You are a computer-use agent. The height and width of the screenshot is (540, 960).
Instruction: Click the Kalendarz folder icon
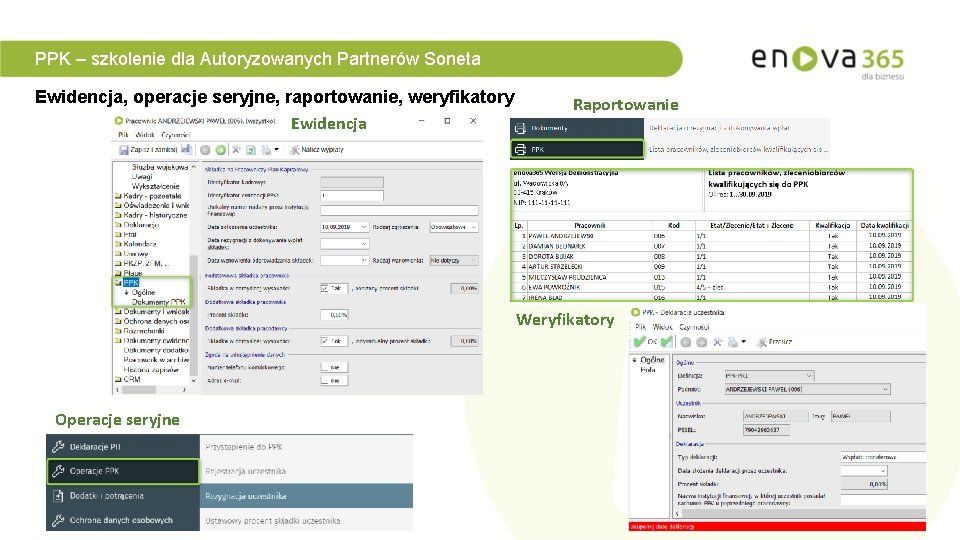(x=118, y=244)
